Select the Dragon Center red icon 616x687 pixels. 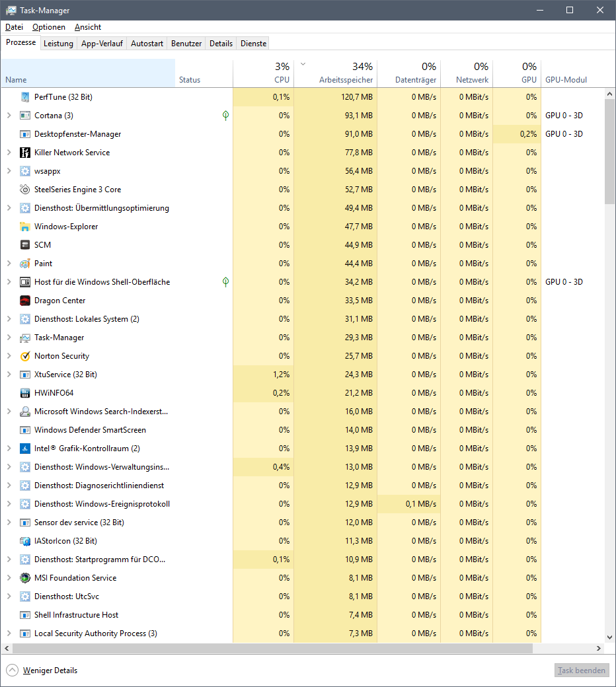coord(25,301)
